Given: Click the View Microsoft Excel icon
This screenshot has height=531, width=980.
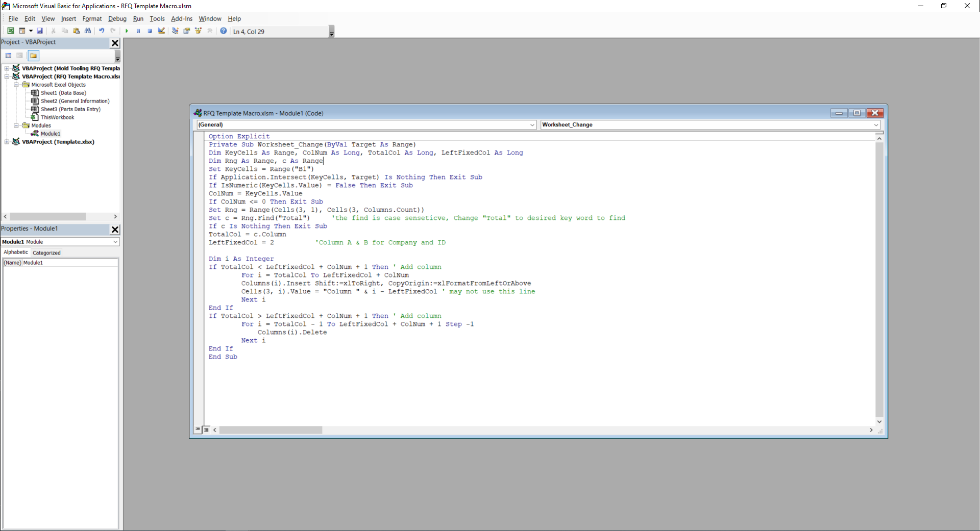Looking at the screenshot, I should 10,31.
